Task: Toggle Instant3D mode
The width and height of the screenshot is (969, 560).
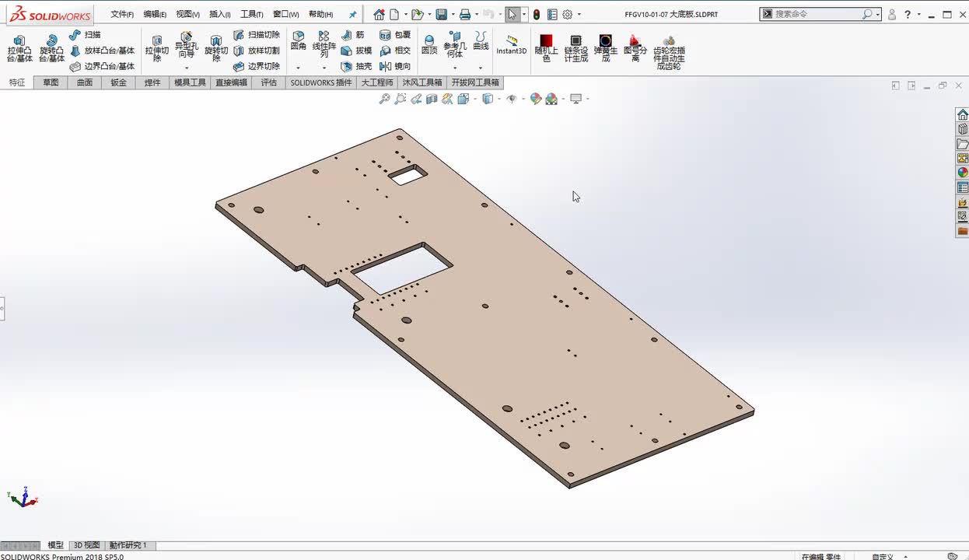Action: [512, 45]
